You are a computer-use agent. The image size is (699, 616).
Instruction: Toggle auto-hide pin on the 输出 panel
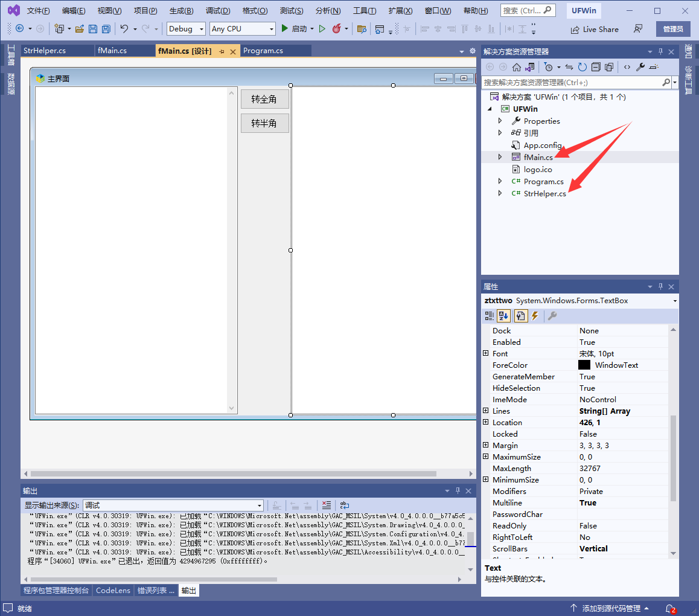[x=458, y=490]
